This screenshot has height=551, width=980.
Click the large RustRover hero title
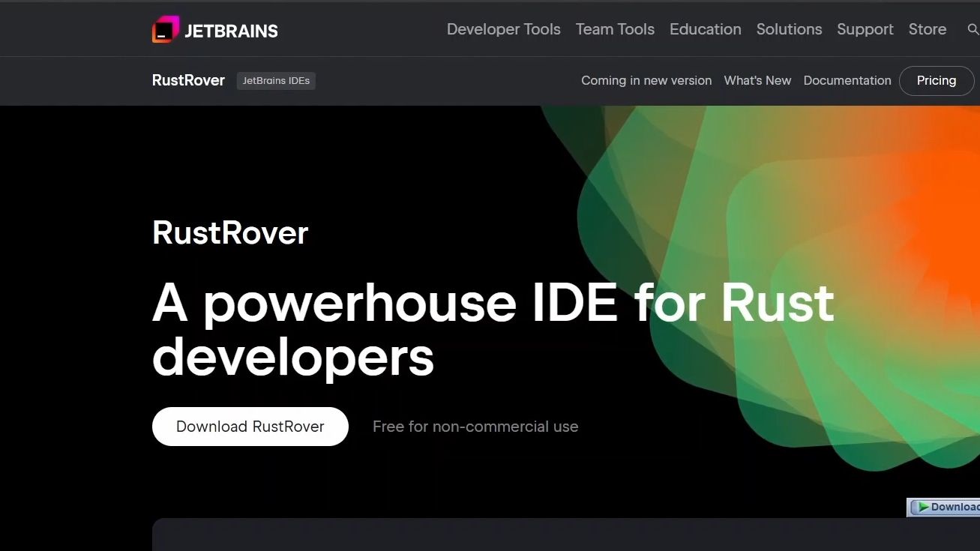[x=230, y=232]
